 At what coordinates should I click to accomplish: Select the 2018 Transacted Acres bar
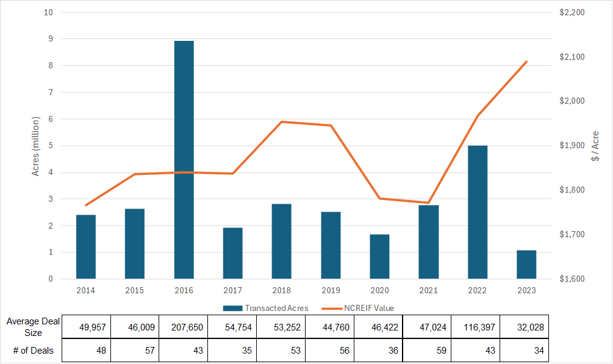281,241
